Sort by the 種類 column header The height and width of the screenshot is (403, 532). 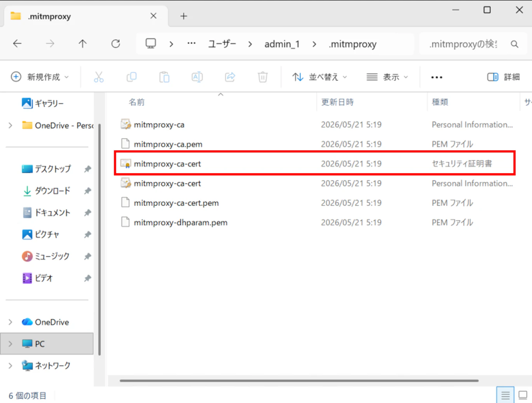tap(440, 102)
